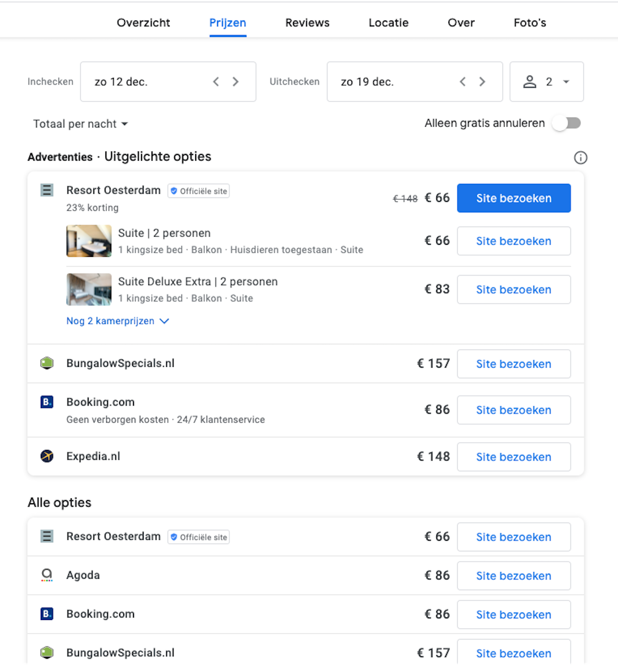The image size is (618, 672).
Task: Click the Suite | 2 personen title
Action: pos(164,233)
